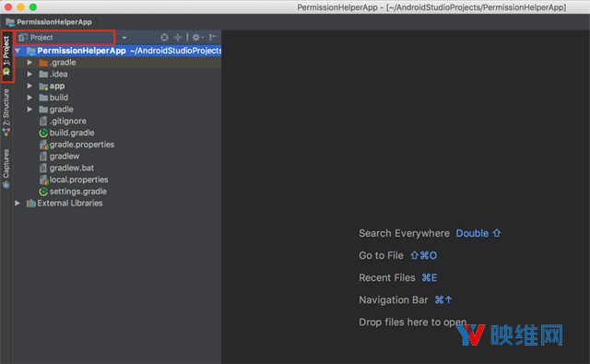Select the build folder icon
Viewport: 590px width, 364px height.
[x=43, y=98]
